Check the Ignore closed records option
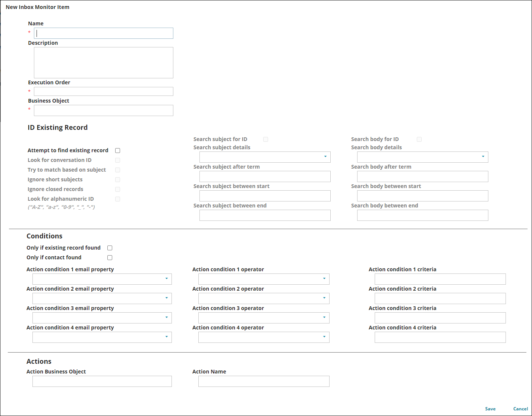 point(117,189)
